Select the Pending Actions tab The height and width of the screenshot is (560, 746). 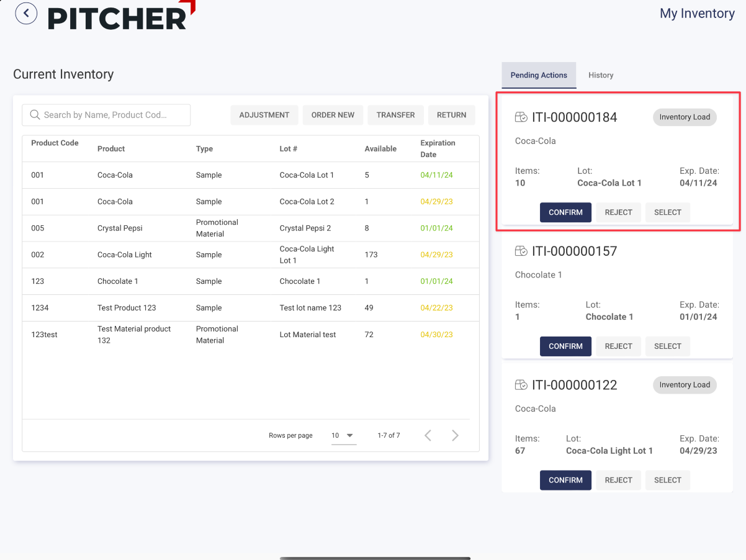pyautogui.click(x=539, y=75)
